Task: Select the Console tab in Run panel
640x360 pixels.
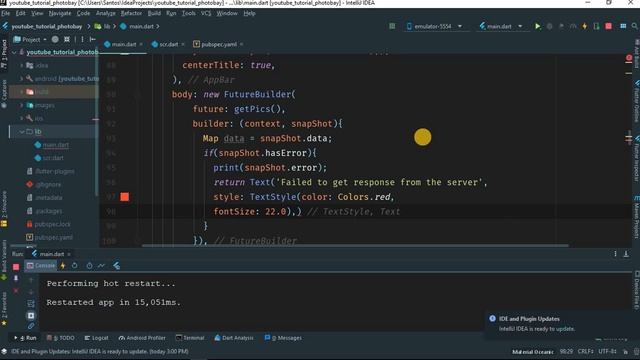Action: click(x=40, y=266)
